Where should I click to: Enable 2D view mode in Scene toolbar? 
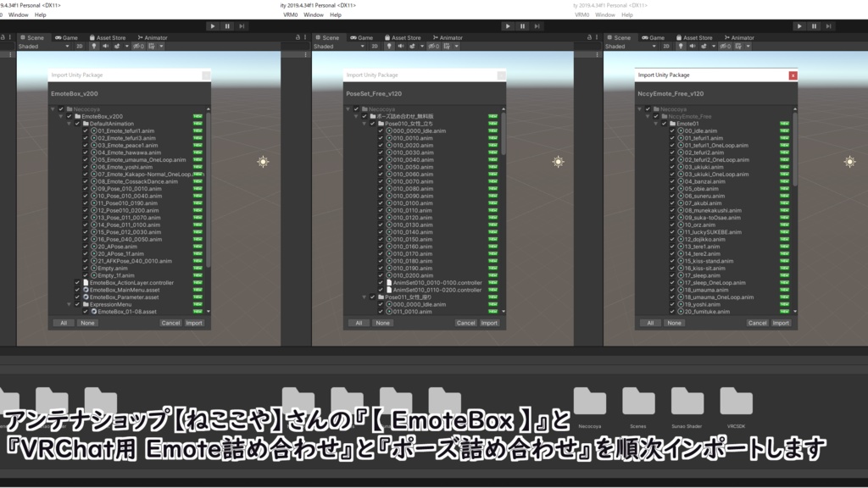click(x=80, y=47)
